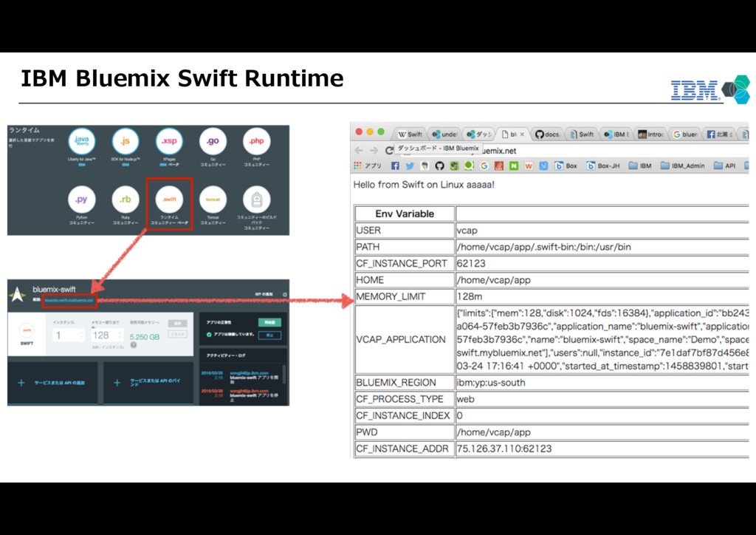Open the gear settings icon on bluemix-swift header
Viewport: 756px width, 535px height.
(x=285, y=294)
